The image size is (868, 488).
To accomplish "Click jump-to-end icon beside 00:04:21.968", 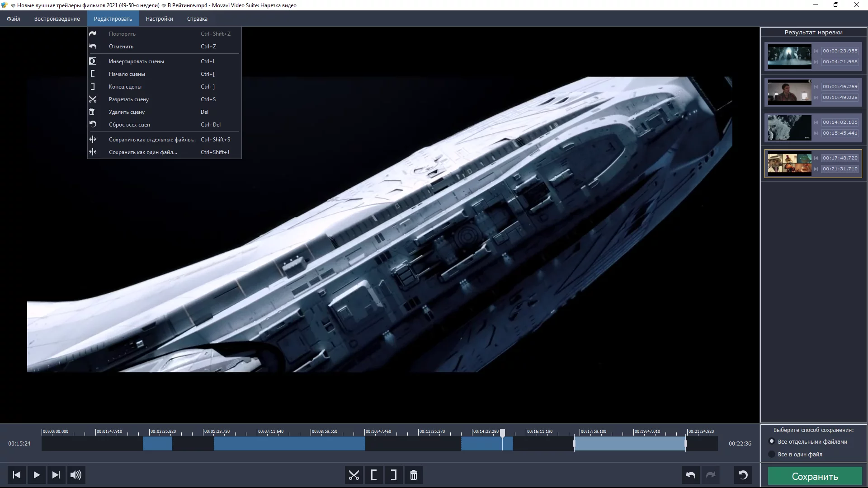I will click(x=816, y=62).
